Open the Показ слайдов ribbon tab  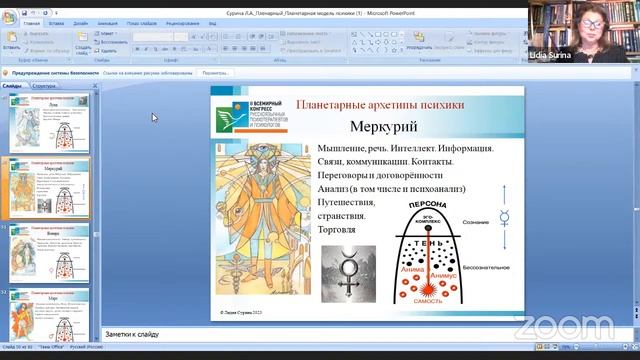[142, 24]
